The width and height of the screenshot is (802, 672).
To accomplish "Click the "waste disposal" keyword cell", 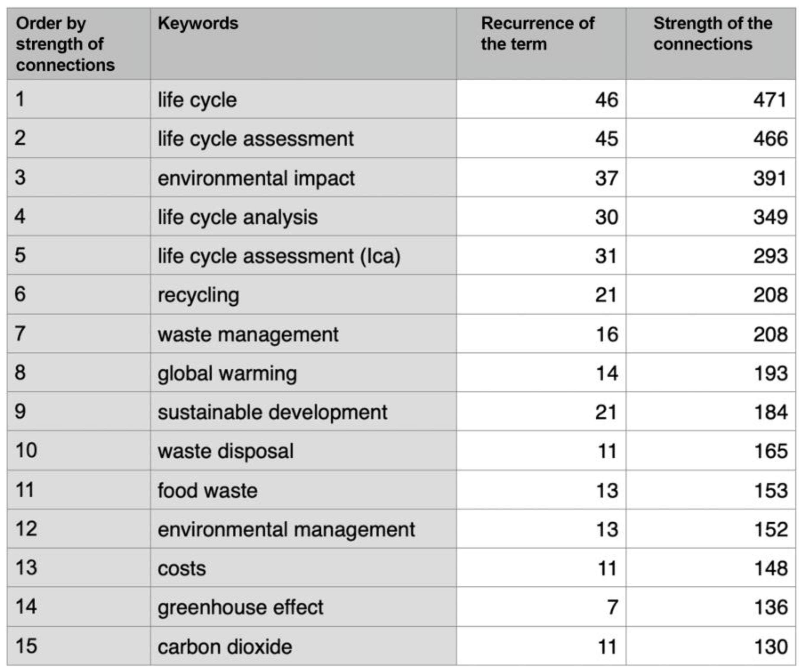I will [225, 451].
